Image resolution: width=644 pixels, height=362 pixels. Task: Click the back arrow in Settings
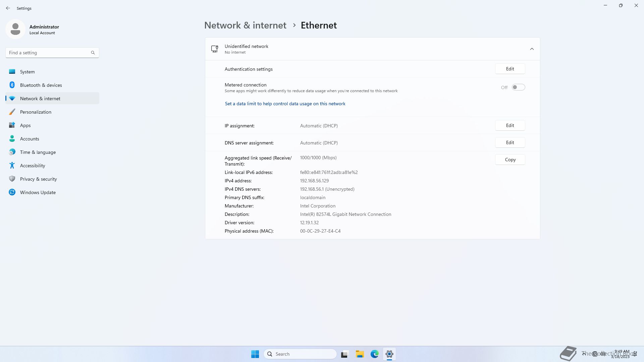[8, 8]
